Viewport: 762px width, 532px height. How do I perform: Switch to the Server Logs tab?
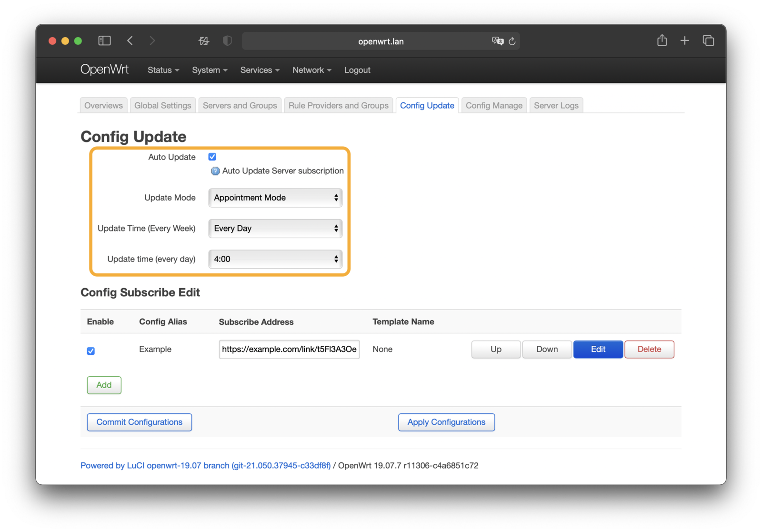(556, 106)
